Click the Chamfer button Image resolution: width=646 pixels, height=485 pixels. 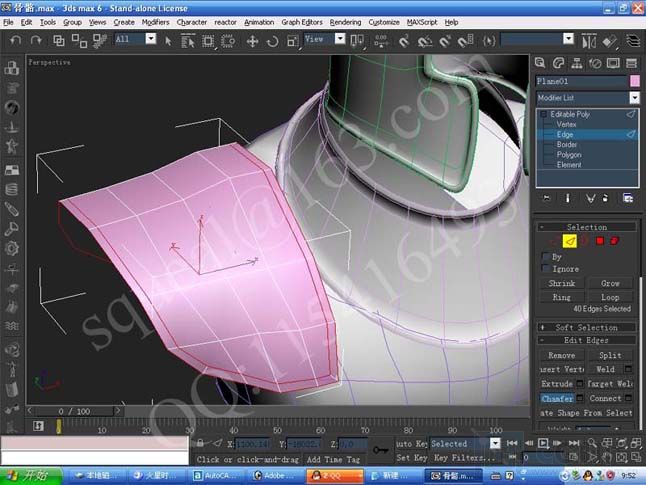pos(557,398)
